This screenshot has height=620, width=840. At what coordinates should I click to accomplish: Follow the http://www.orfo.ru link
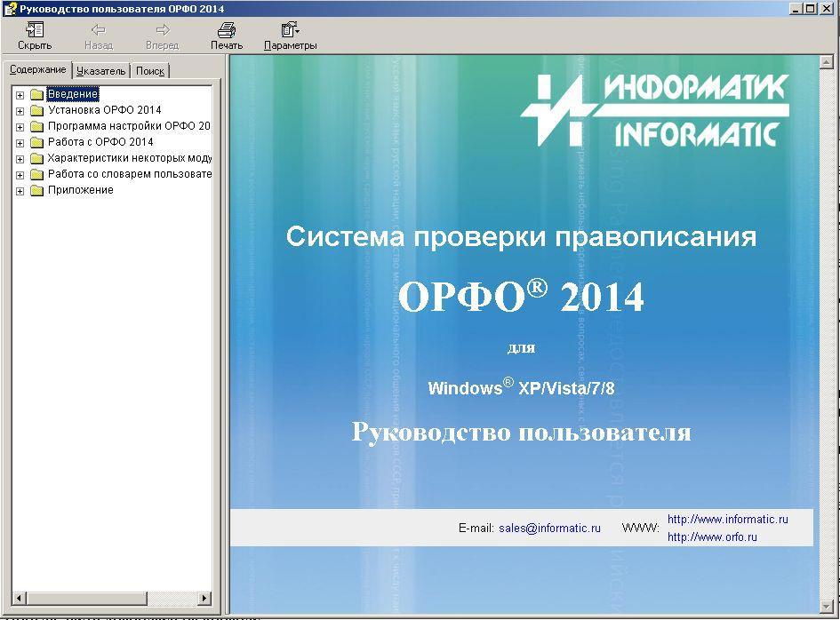(711, 537)
